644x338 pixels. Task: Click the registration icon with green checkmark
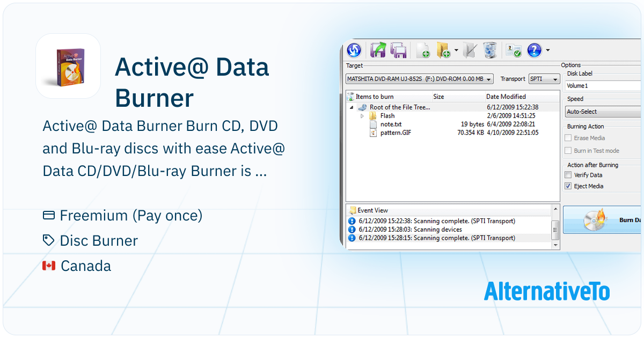(514, 50)
